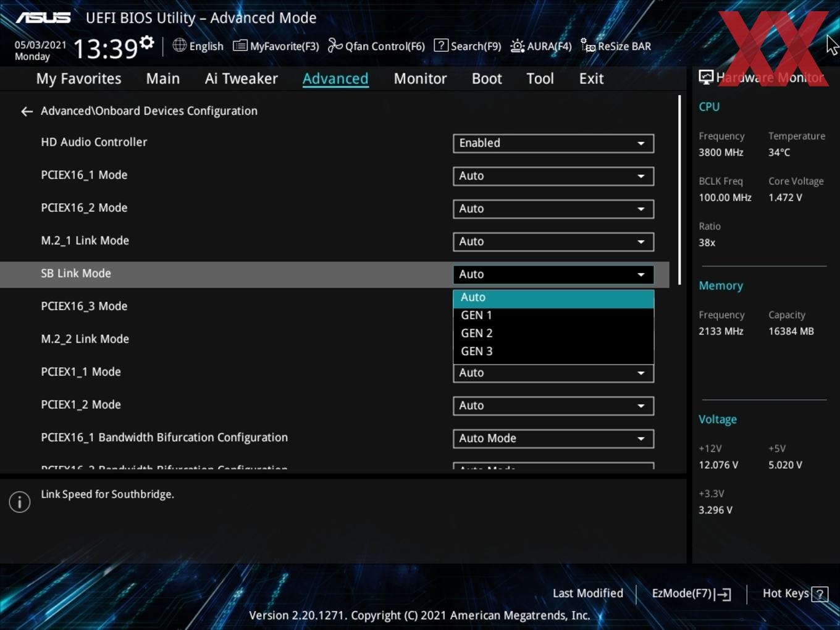This screenshot has width=840, height=630.
Task: Select the M.2_1 Link Mode label
Action: pos(85,241)
